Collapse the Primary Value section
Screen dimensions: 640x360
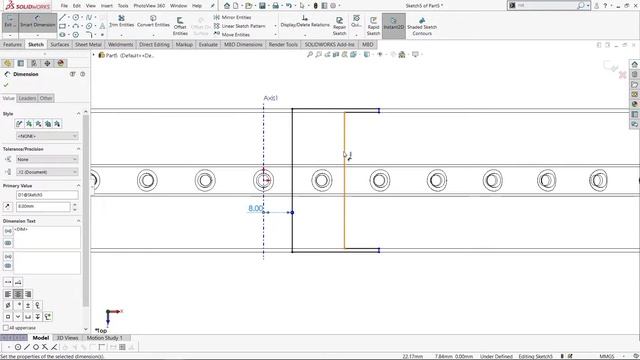[x=78, y=186]
